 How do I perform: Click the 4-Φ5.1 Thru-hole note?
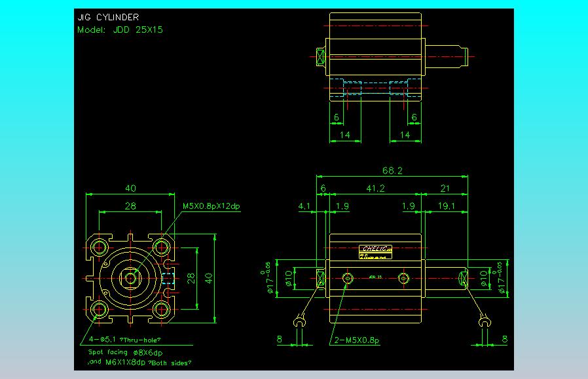(x=124, y=340)
